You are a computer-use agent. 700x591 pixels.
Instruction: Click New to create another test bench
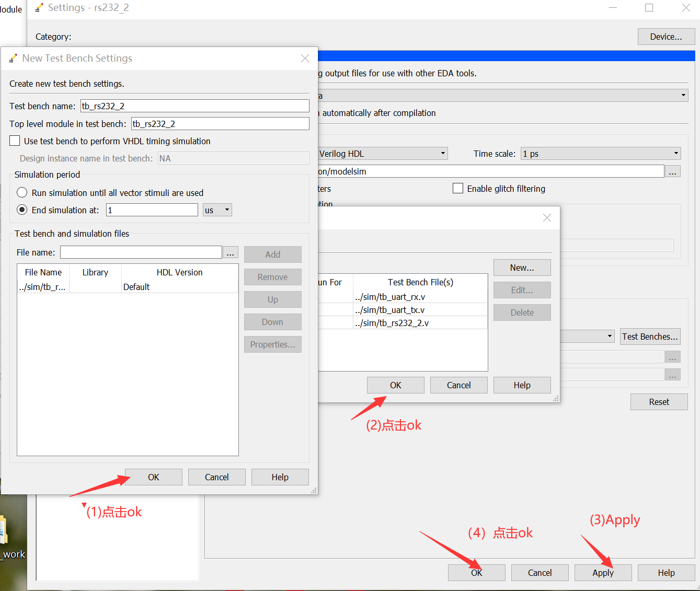pos(522,267)
